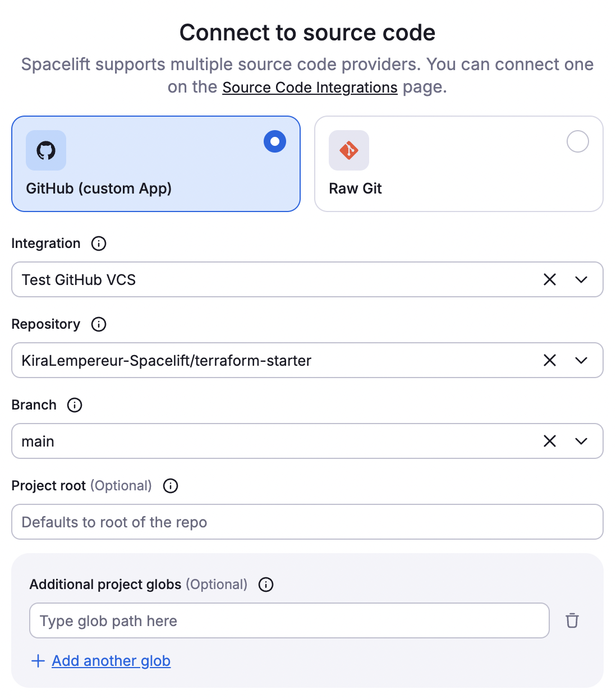Open the Source Code Integrations page link

coord(310,88)
